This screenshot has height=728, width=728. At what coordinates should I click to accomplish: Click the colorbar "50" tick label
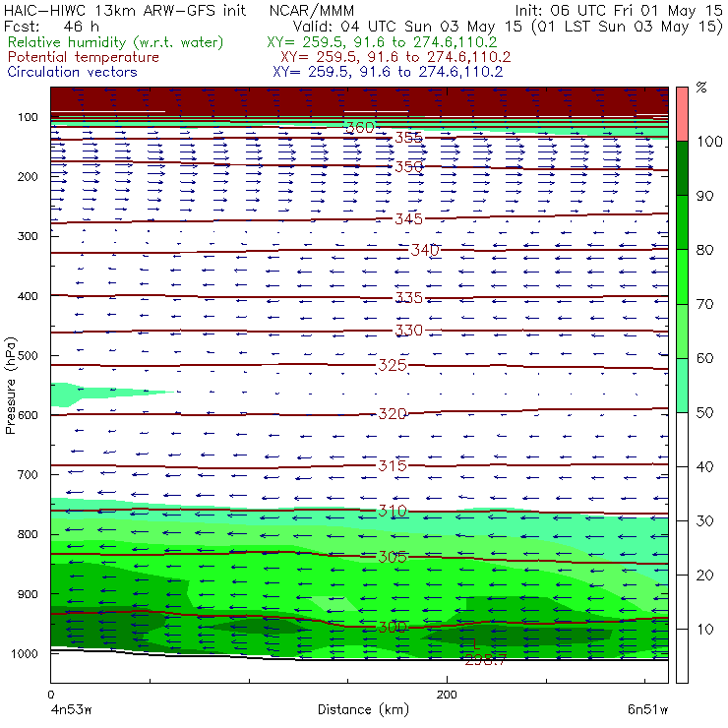coord(704,412)
